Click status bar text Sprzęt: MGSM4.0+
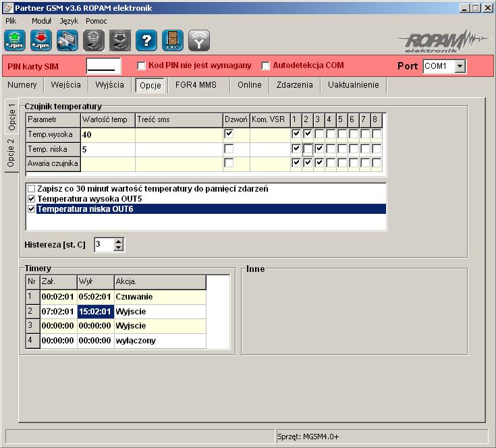Screen dimensions: 496x448 pyautogui.click(x=308, y=437)
